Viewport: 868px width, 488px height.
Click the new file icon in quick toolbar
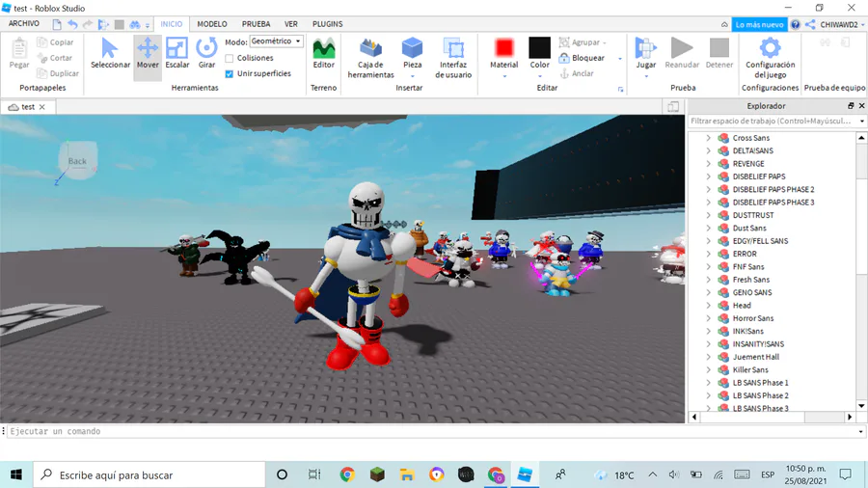[57, 24]
